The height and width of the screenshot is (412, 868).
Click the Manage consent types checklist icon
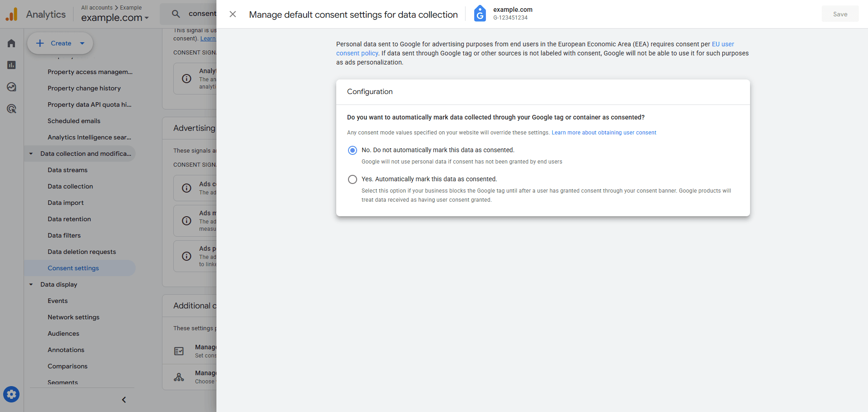click(179, 351)
